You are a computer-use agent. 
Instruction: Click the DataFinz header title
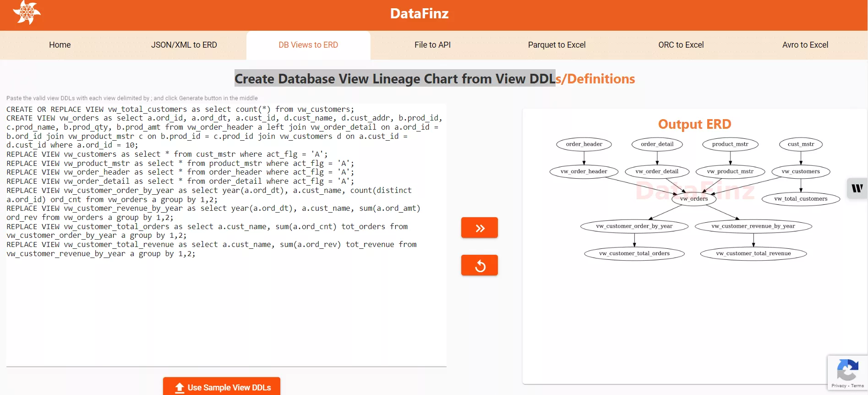coord(419,14)
